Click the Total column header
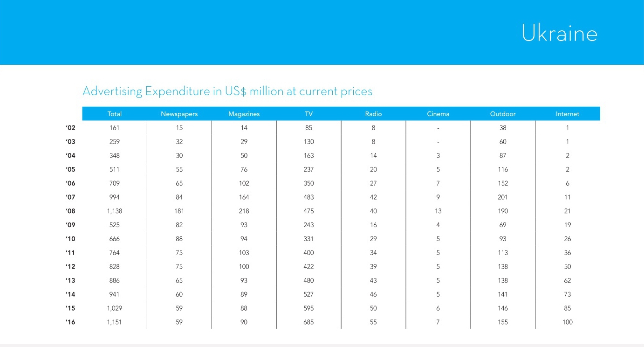The height and width of the screenshot is (347, 644). click(x=115, y=114)
